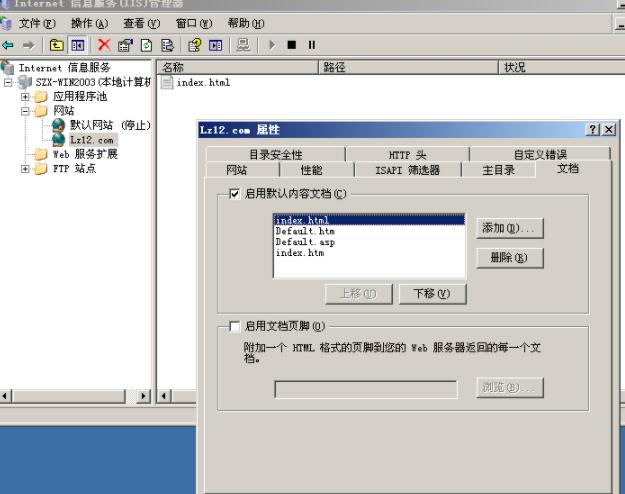Select index.htm in default documents list
This screenshot has width=625, height=494.
[x=369, y=253]
